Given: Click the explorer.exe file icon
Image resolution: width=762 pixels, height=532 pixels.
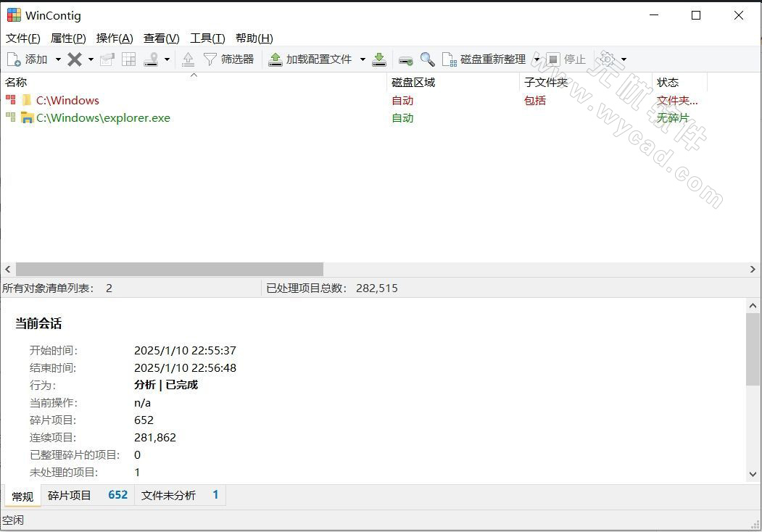Looking at the screenshot, I should click(28, 117).
